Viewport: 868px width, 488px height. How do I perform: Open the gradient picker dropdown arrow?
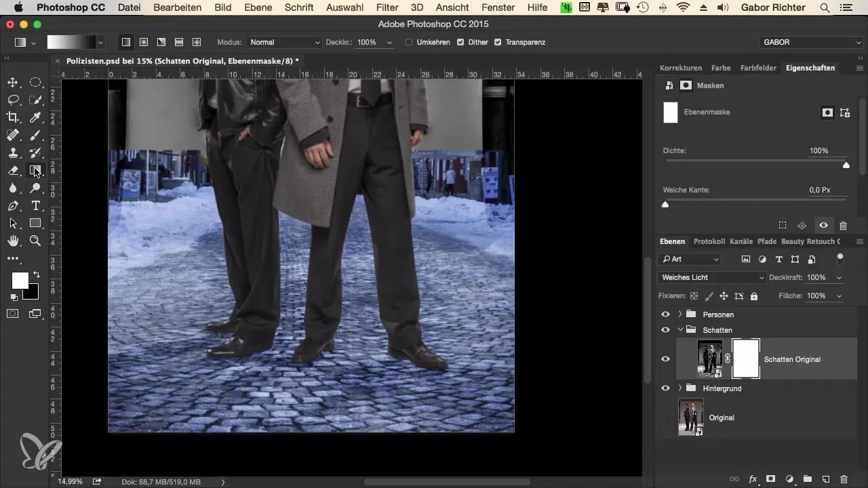click(101, 42)
